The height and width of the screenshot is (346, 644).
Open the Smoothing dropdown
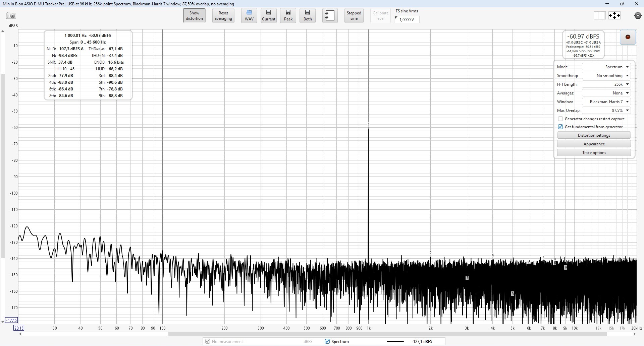[606, 76]
